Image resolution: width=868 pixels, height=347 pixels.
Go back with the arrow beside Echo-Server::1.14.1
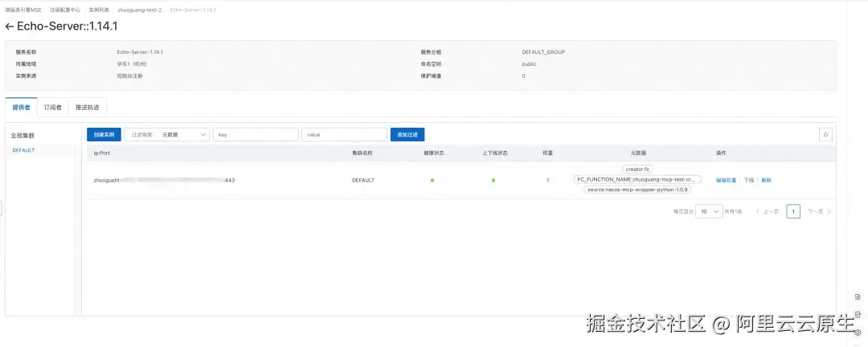click(x=9, y=27)
